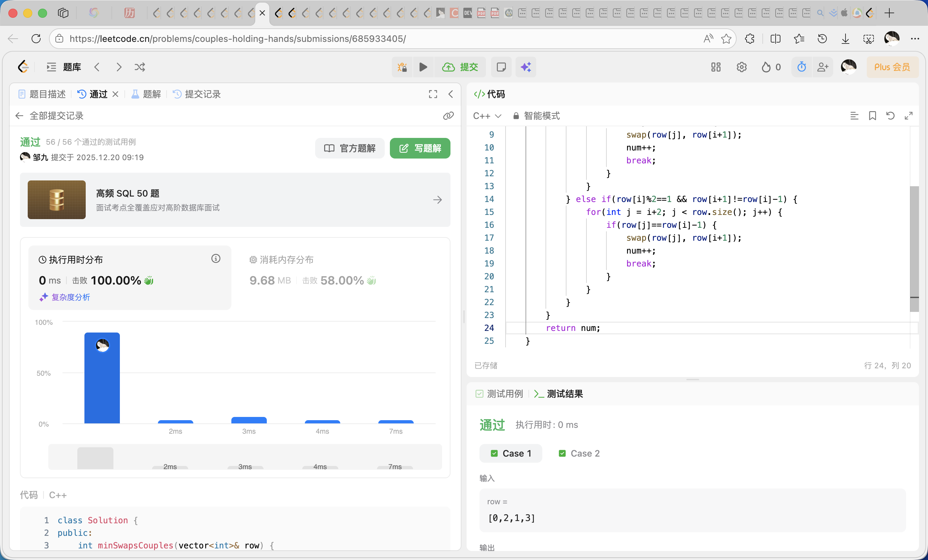Reset code with the undo arrow icon
The height and width of the screenshot is (560, 928).
(890, 116)
